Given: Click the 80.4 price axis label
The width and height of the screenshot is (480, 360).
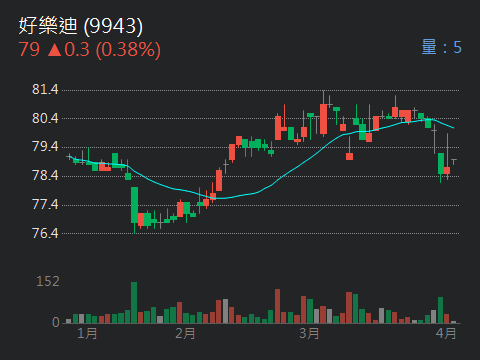Looking at the screenshot, I should [45, 118].
